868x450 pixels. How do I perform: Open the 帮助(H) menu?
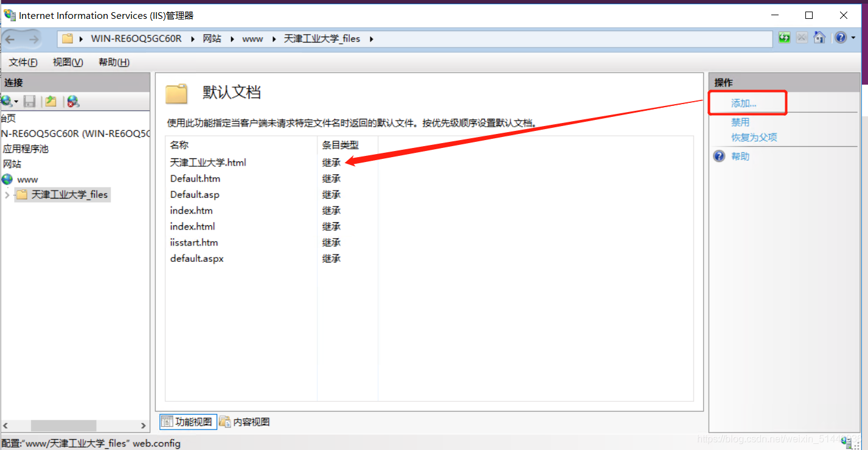pos(114,62)
